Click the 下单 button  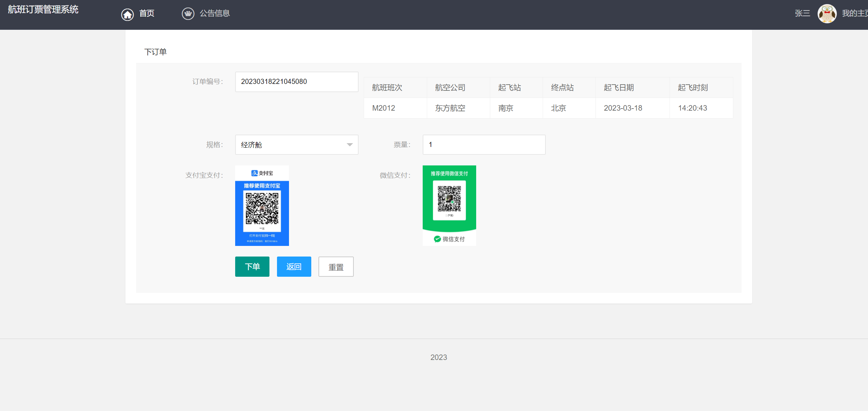coord(252,266)
